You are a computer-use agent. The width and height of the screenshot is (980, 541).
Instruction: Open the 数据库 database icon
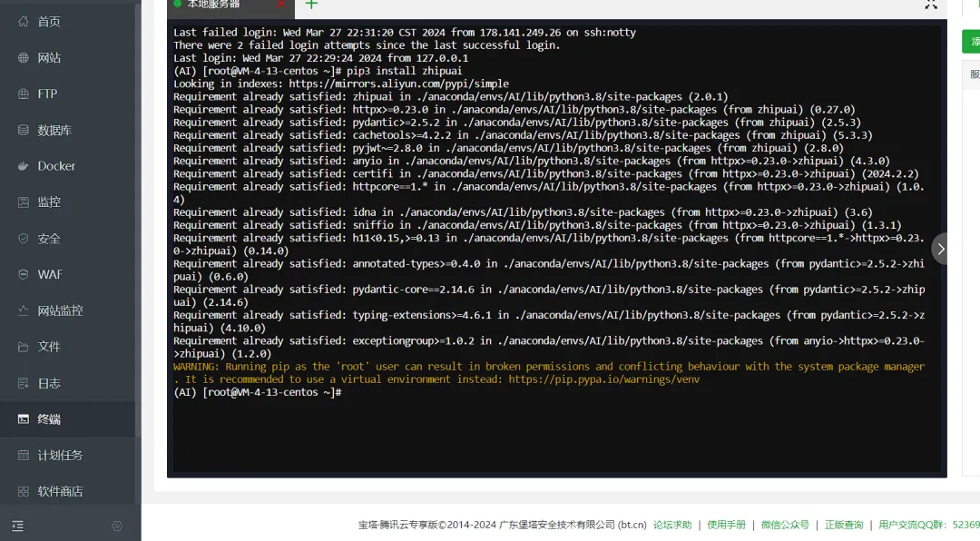point(23,130)
